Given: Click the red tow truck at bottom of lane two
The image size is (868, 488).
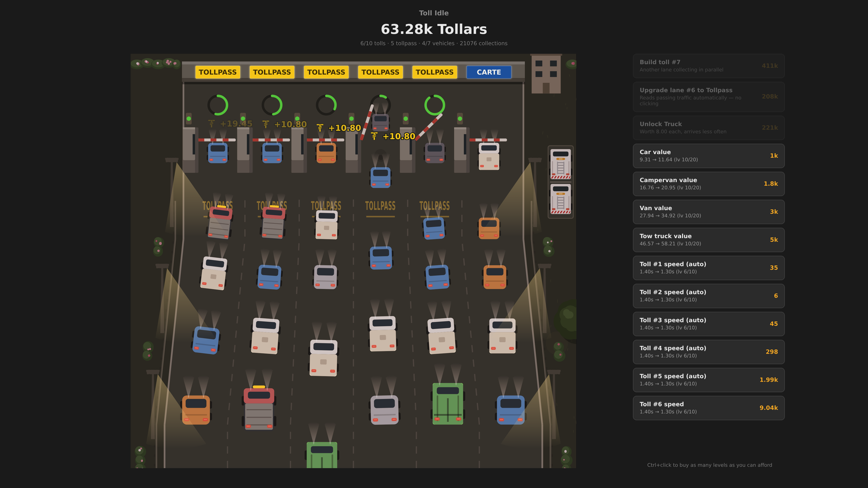Looking at the screenshot, I should [259, 408].
